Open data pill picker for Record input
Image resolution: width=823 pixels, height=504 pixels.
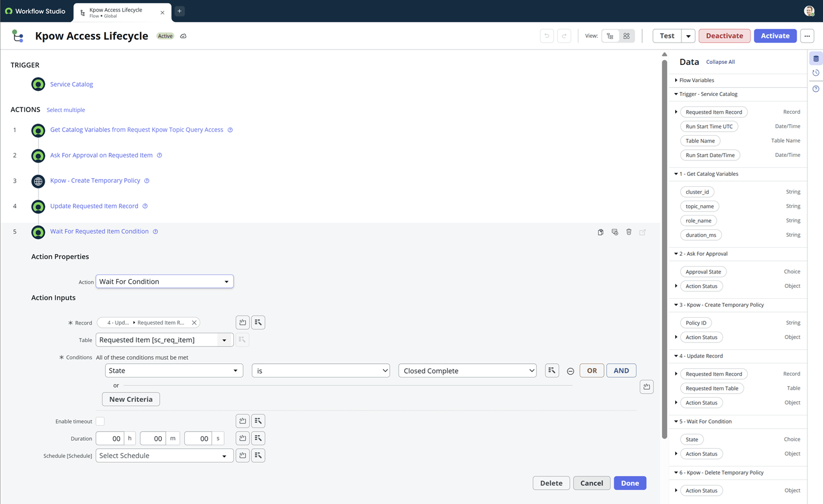[x=258, y=322]
